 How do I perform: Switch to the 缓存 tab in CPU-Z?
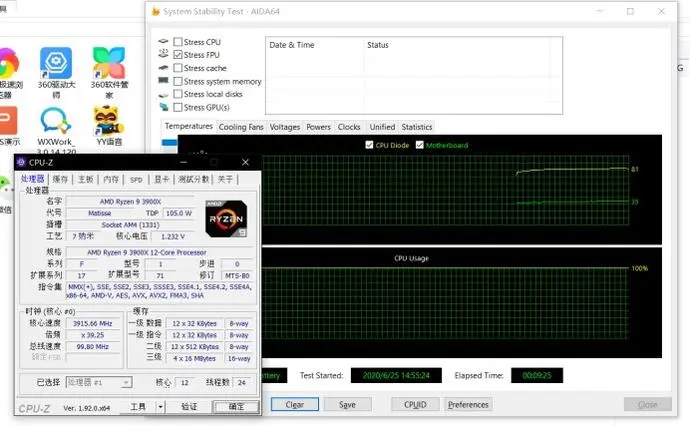pyautogui.click(x=60, y=179)
